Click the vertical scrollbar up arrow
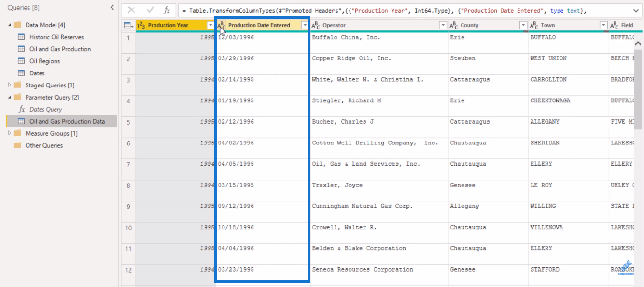 638,43
